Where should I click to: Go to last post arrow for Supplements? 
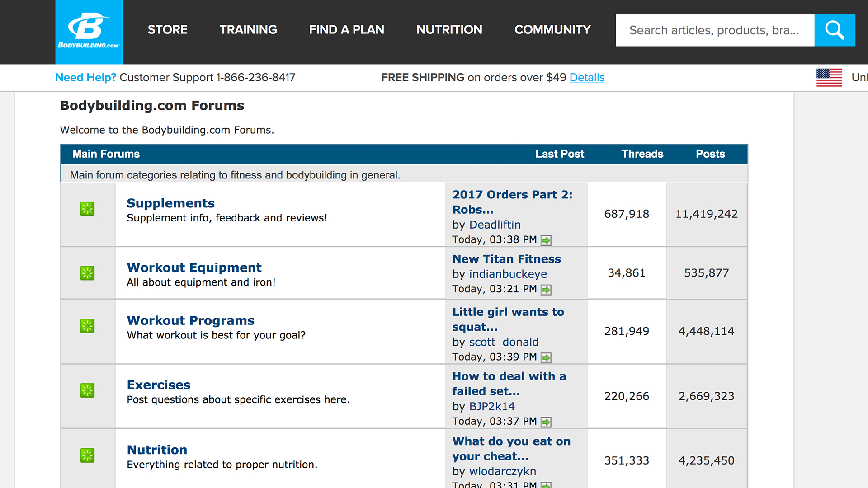click(546, 240)
